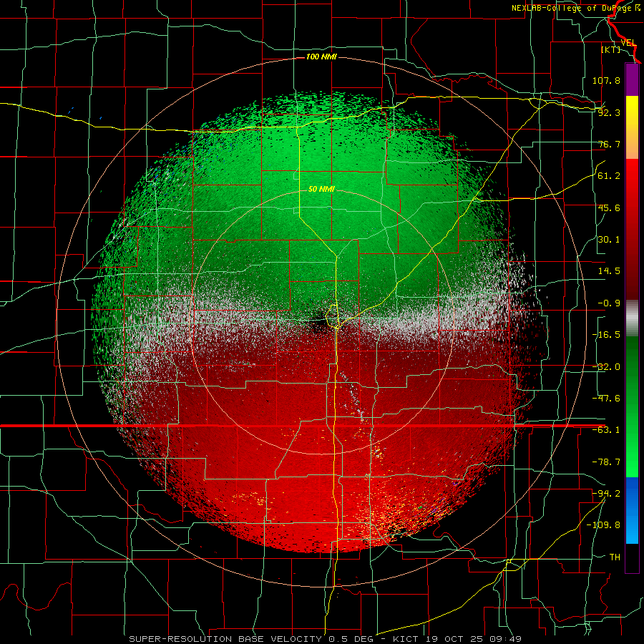Pick the yellow-orange segment of the color bar
644x644 pixels.
tap(632, 127)
